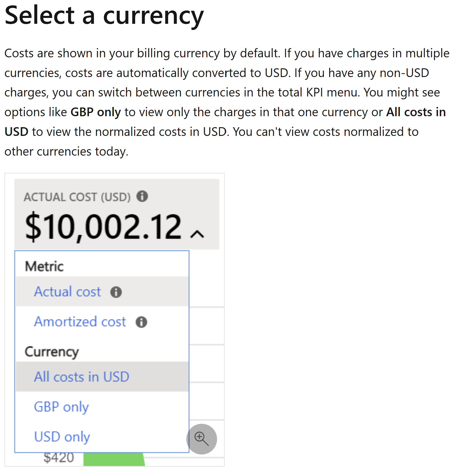Image resolution: width=450 pixels, height=476 pixels.
Task: Click the ACTUAL COST (USD) label
Action: pyautogui.click(x=77, y=197)
